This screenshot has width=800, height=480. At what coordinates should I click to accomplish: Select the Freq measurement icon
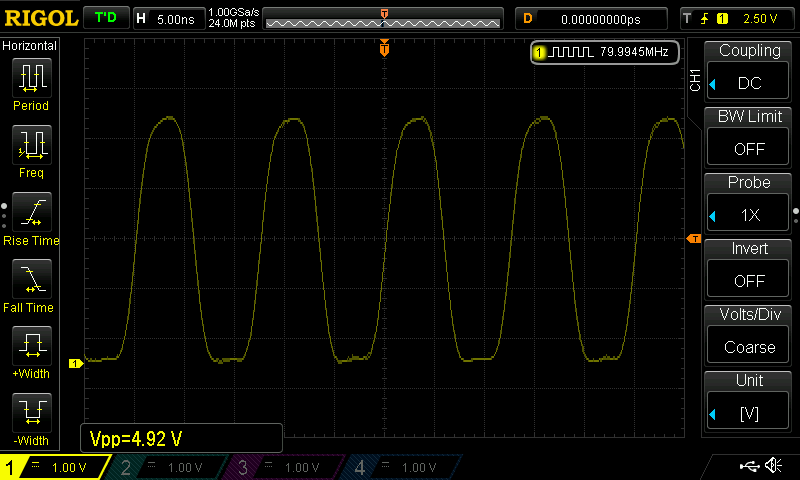coord(32,145)
